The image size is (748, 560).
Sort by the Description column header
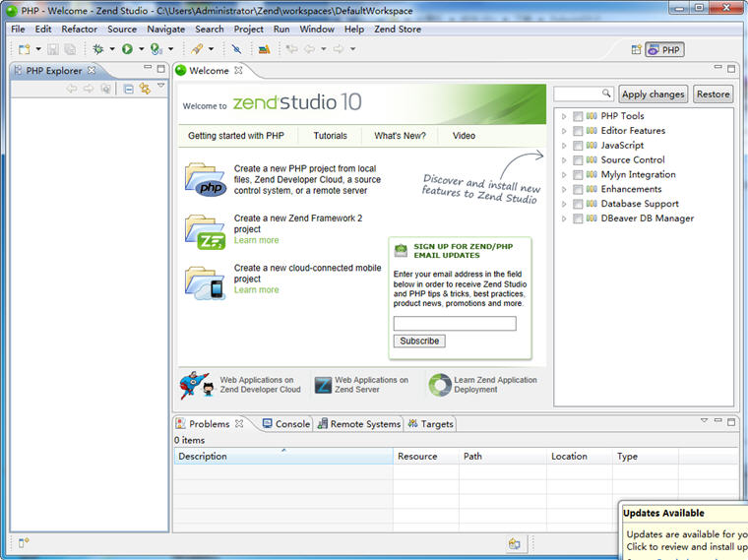(283, 456)
